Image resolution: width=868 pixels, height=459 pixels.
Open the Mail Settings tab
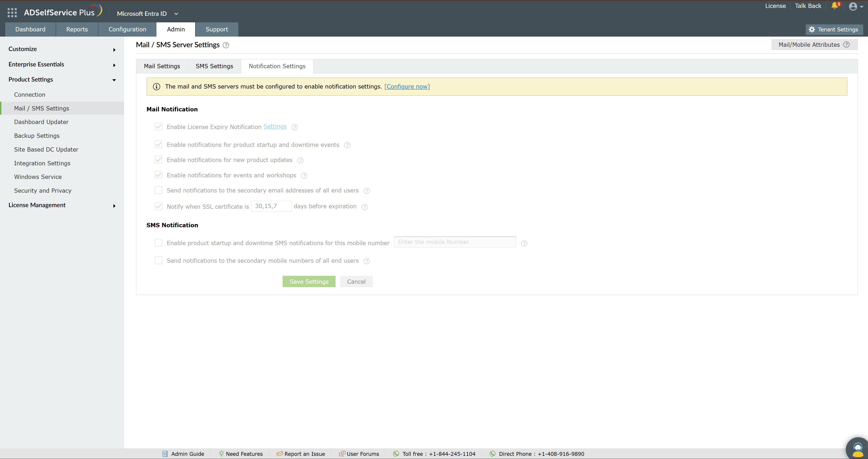(x=162, y=66)
